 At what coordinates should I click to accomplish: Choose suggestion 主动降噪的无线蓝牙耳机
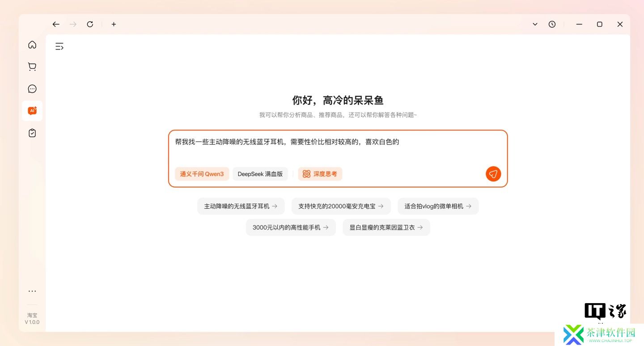tap(241, 206)
